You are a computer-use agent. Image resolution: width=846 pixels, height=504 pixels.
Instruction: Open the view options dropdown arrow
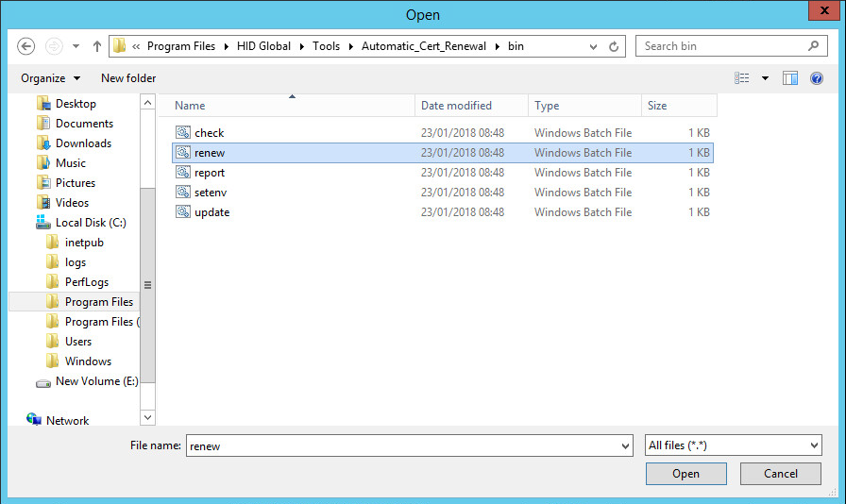click(765, 78)
